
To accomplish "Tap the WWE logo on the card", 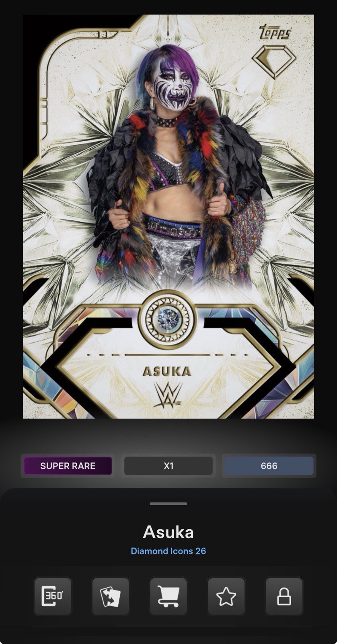I will (168, 395).
